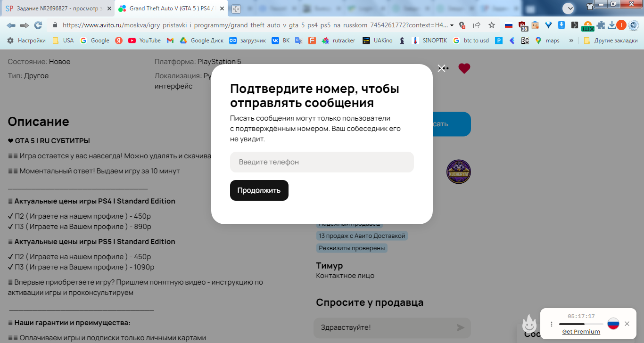Screen dimensions: 644x343
Task: Click the 'Продолжить' button
Action: [259, 190]
